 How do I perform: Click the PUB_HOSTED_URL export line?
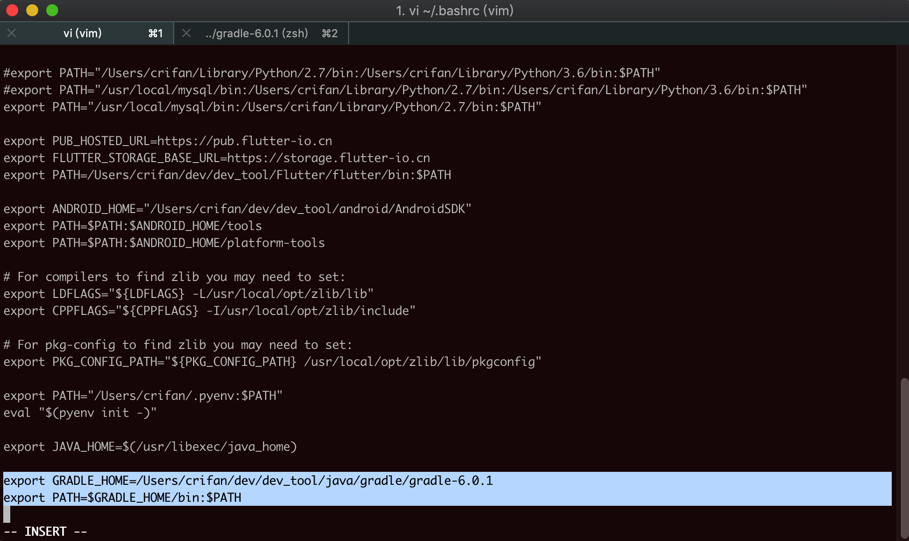168,141
